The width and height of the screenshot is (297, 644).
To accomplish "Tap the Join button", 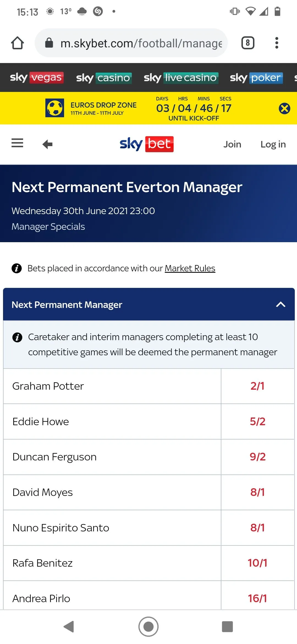I will click(x=232, y=144).
